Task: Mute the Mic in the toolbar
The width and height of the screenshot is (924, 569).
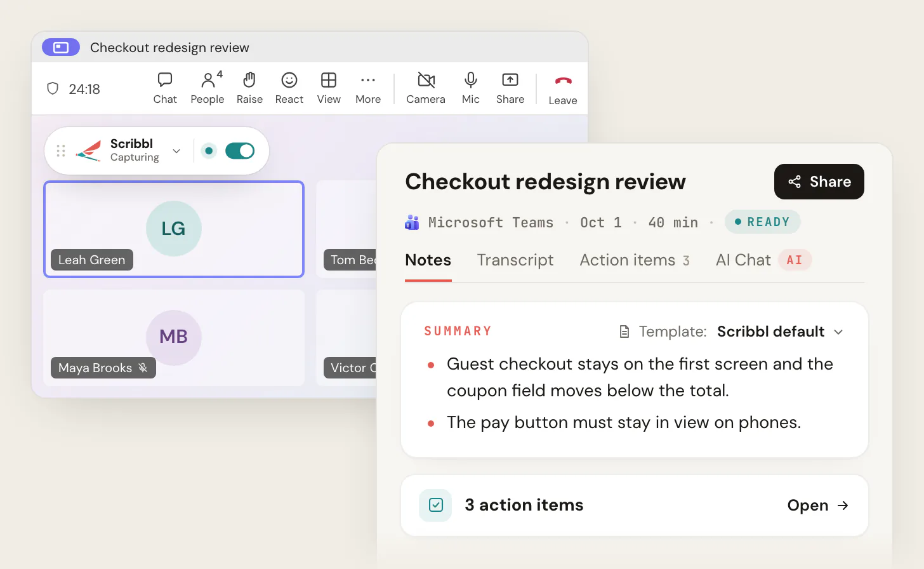Action: click(x=471, y=88)
